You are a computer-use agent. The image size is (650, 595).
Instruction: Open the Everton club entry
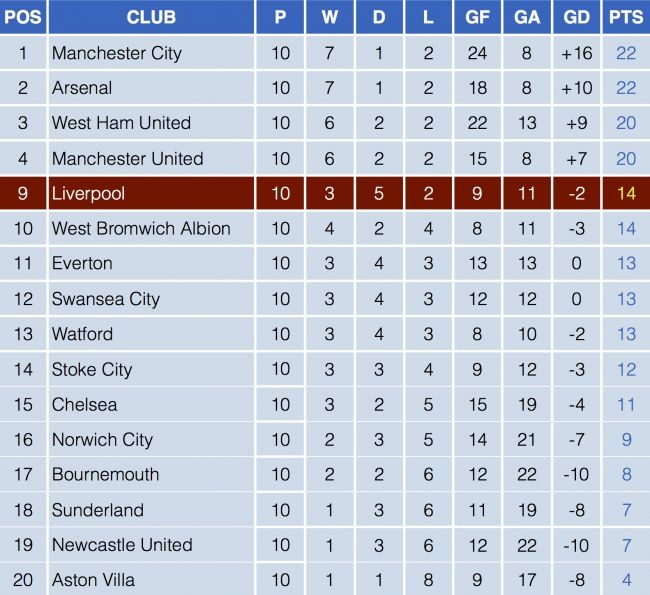pos(82,263)
